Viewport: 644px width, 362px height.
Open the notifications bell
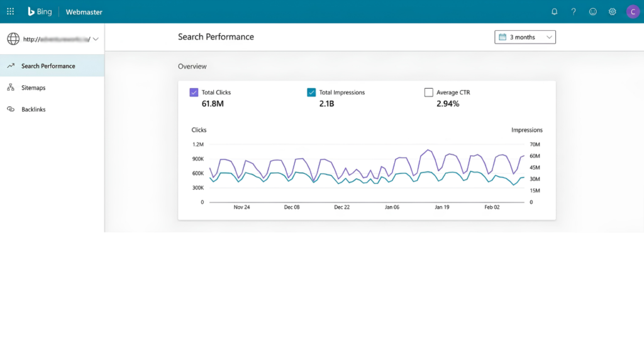coord(554,11)
